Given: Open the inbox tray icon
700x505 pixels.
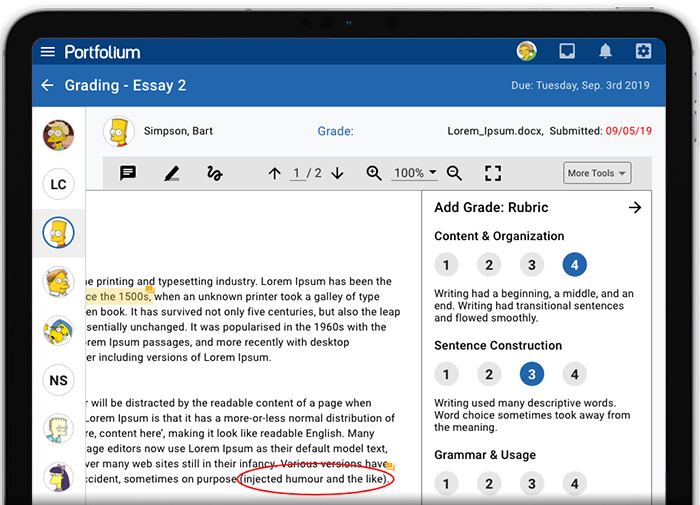Looking at the screenshot, I should pos(567,52).
